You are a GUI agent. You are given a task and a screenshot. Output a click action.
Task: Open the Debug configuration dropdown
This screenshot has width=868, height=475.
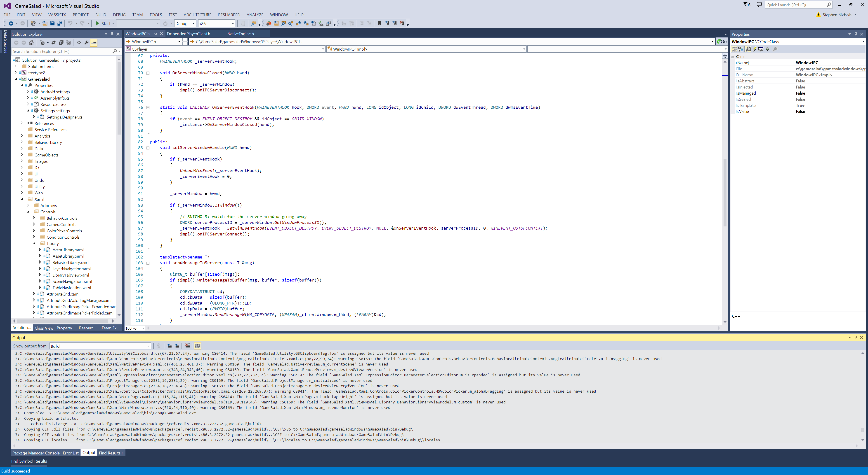[193, 23]
